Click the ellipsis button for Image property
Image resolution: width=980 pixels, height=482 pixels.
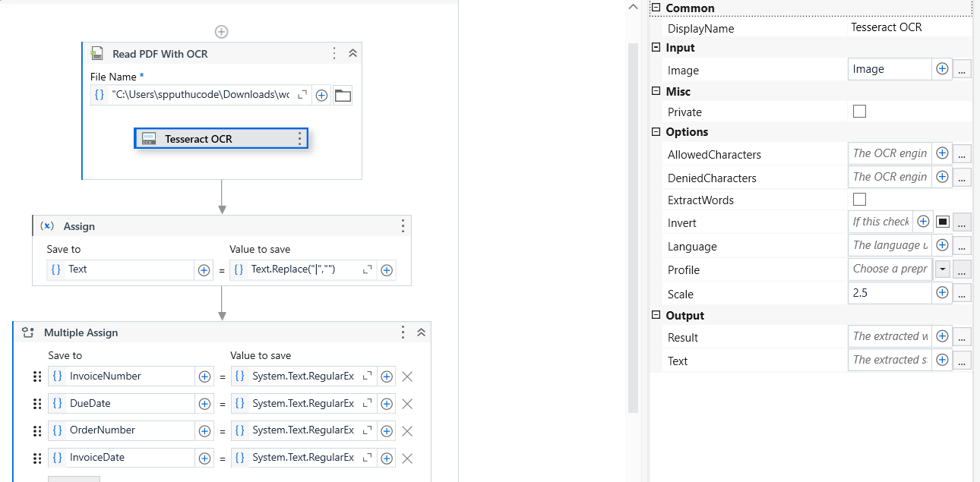[962, 69]
